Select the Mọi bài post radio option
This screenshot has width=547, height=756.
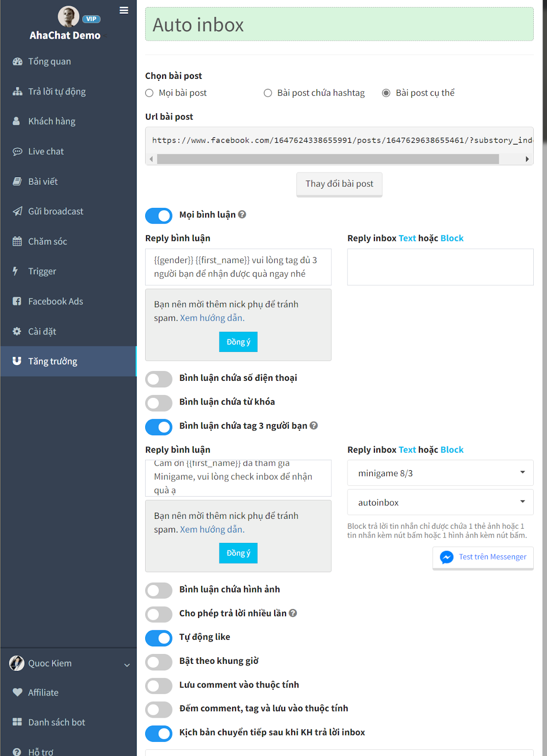(149, 93)
